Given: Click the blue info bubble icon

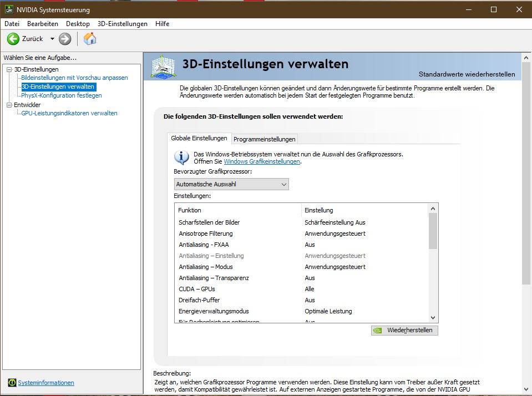Looking at the screenshot, I should pos(181,158).
